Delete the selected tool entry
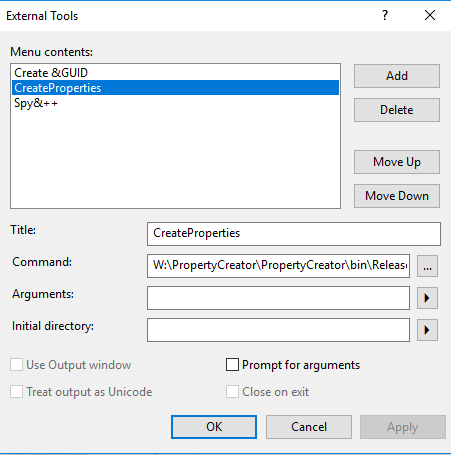The height and width of the screenshot is (455, 451). [x=397, y=110]
